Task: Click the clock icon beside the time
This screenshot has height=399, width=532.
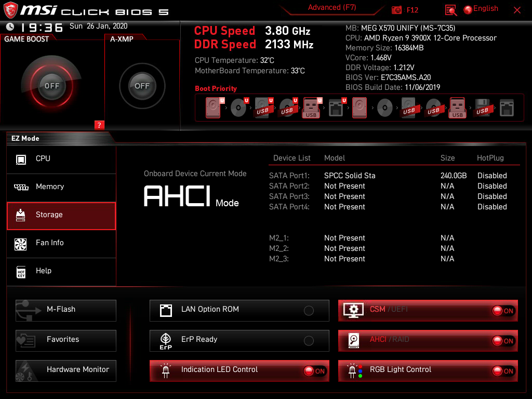Action: pos(10,26)
